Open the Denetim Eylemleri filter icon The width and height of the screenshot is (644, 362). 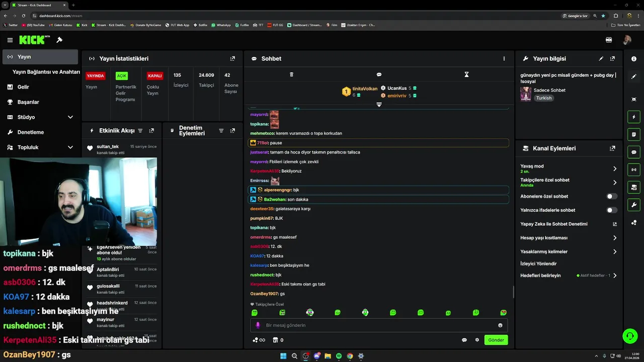pyautogui.click(x=221, y=131)
